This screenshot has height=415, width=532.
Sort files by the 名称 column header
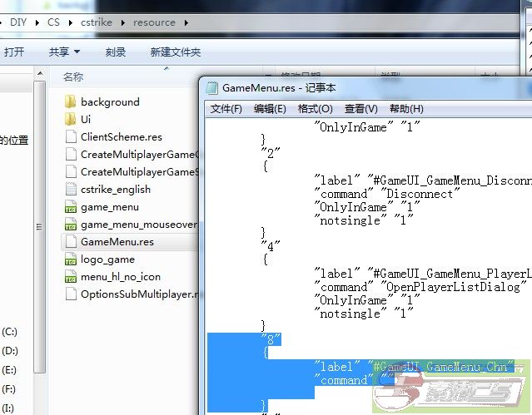(x=73, y=77)
